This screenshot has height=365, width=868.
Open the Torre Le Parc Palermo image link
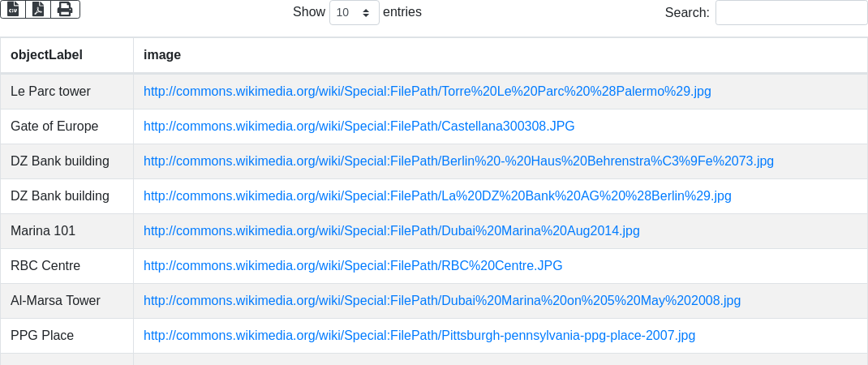click(x=428, y=92)
